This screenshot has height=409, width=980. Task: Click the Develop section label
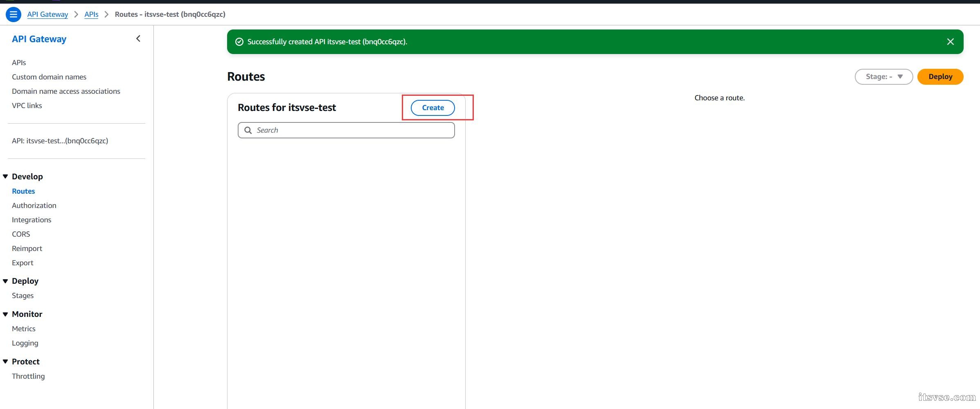27,176
